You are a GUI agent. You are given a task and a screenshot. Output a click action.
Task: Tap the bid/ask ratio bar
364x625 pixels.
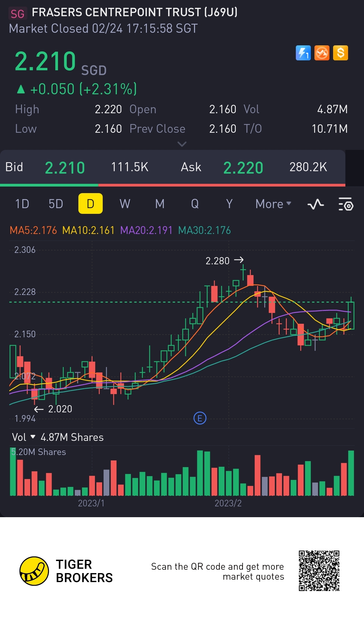tap(173, 185)
